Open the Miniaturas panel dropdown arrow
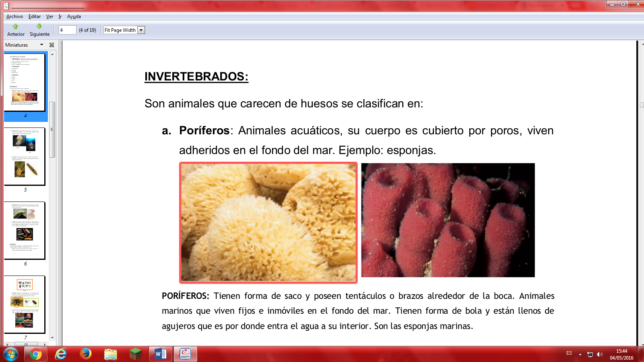This screenshot has width=644, height=362. (41, 45)
